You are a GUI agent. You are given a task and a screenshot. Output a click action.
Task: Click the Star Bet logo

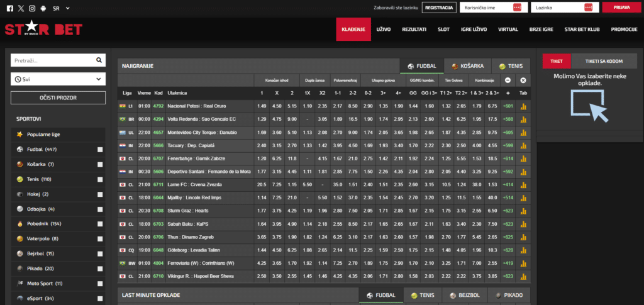[x=43, y=29]
